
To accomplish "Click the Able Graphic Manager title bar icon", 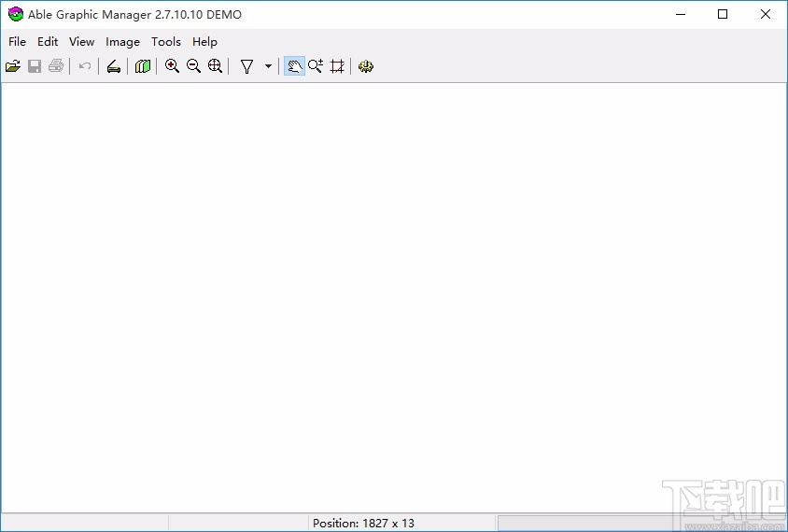I will tap(16, 14).
